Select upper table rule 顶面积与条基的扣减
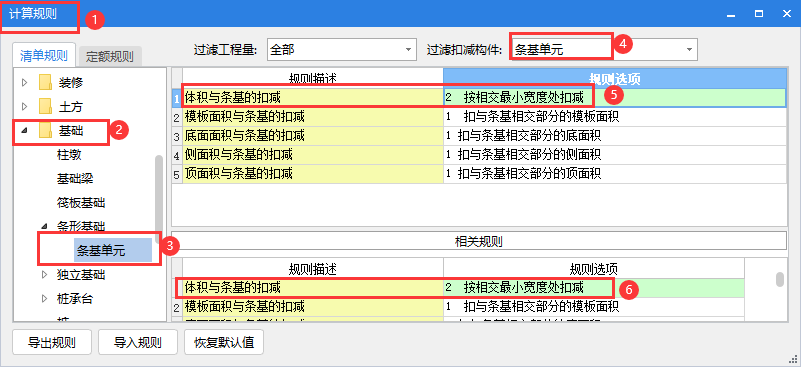 click(313, 174)
